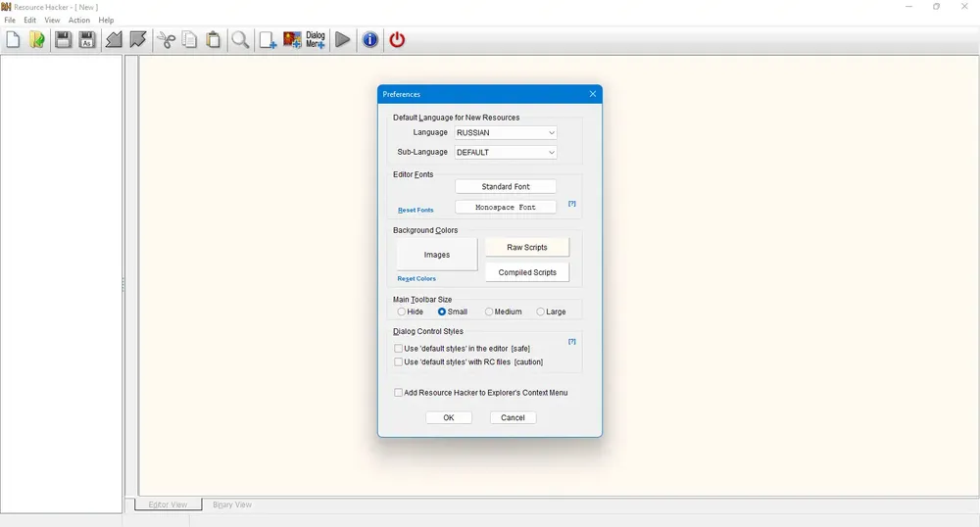Open the Editor Fonts help [?] link
Screen dimensions: 980x527
(572, 204)
